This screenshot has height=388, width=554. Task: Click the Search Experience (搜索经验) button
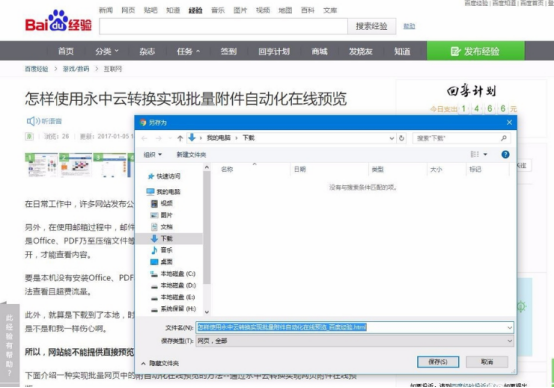click(x=371, y=26)
